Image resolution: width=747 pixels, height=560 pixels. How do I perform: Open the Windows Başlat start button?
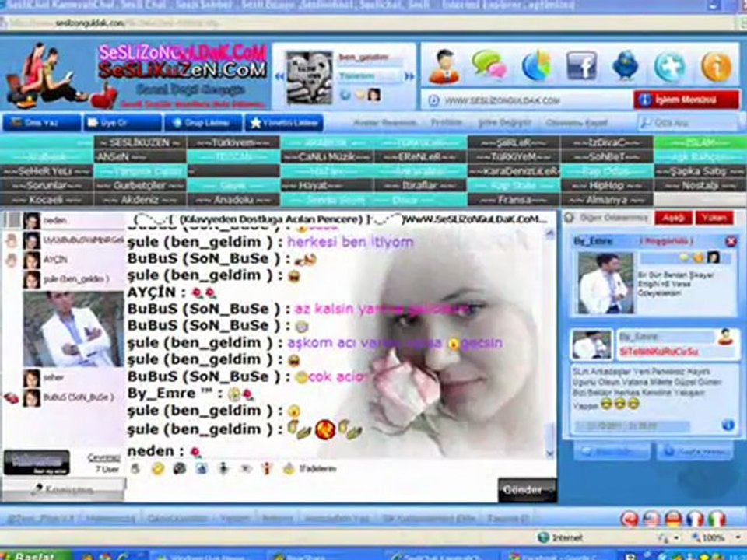click(x=35, y=555)
